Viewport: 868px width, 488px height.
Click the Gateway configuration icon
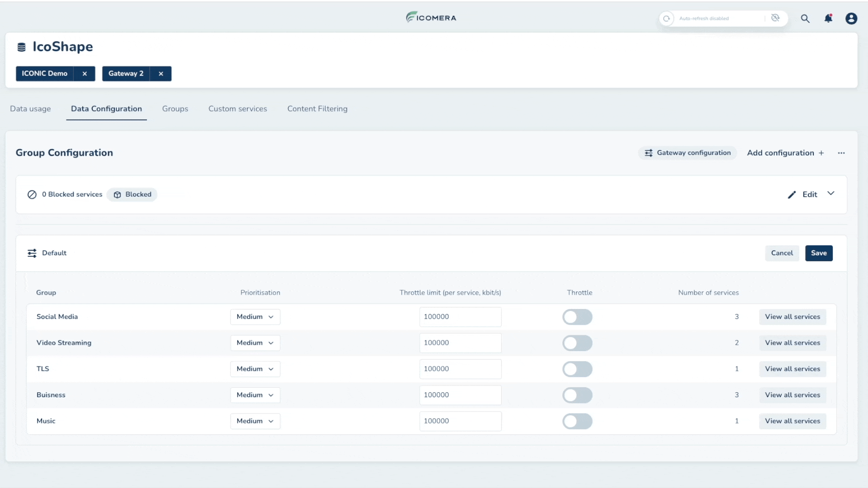pyautogui.click(x=649, y=153)
